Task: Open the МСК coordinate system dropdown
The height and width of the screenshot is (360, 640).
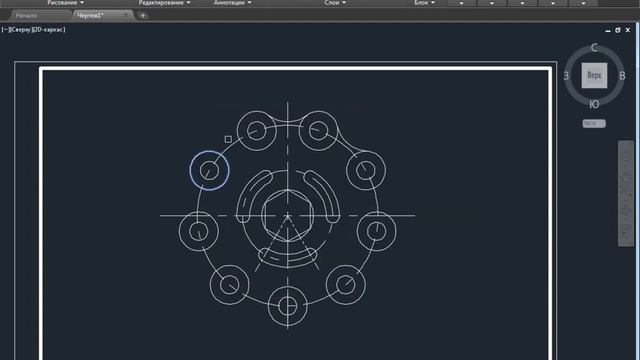Action: tap(594, 123)
